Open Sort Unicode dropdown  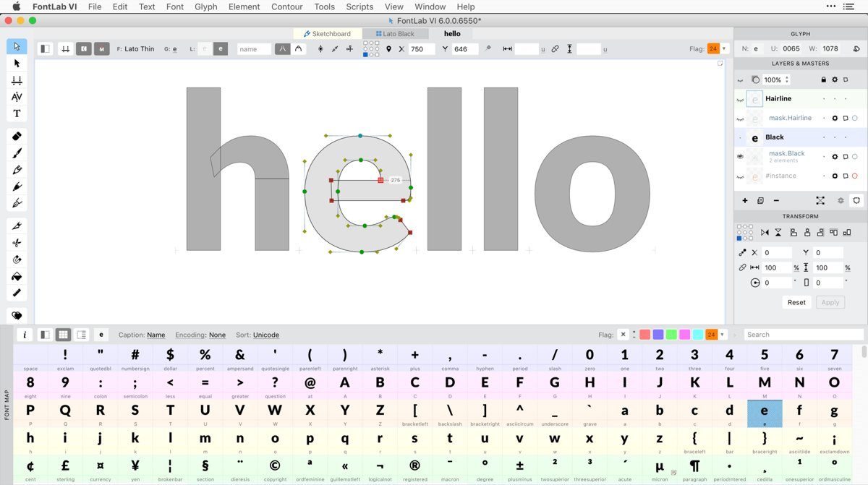(266, 335)
